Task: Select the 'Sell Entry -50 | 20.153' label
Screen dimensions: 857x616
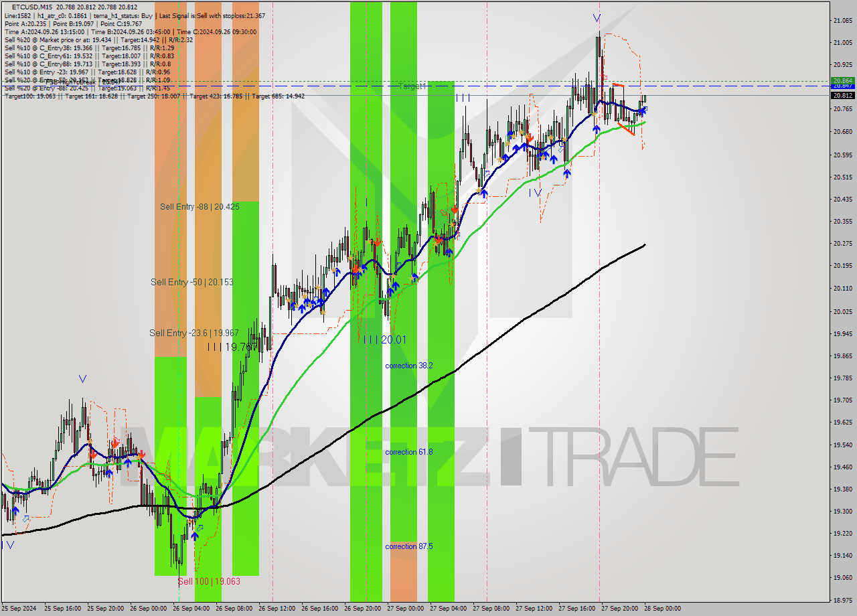Action: [x=192, y=282]
